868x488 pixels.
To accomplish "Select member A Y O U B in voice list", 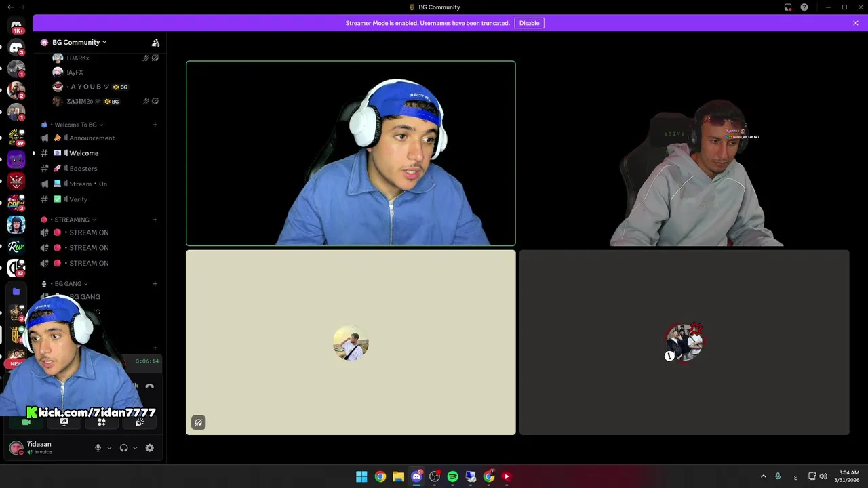I will 106,87.
